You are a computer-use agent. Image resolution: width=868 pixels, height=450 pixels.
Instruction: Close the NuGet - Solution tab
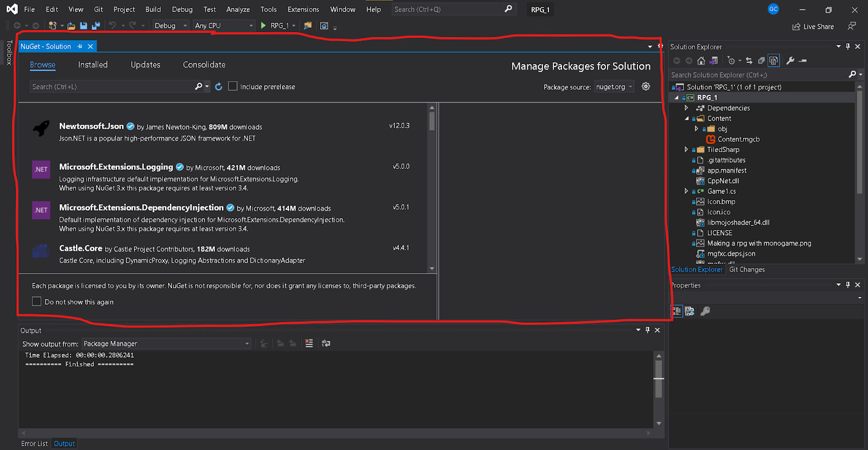[x=91, y=47]
